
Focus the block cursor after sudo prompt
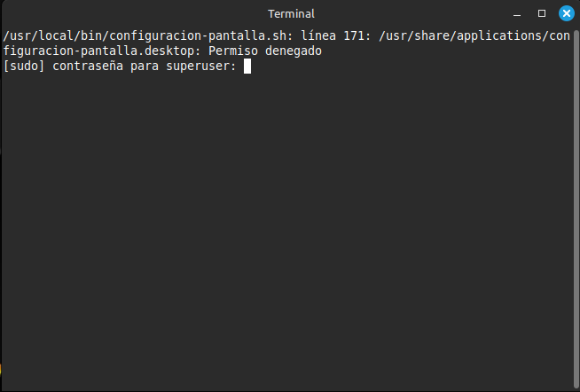247,67
